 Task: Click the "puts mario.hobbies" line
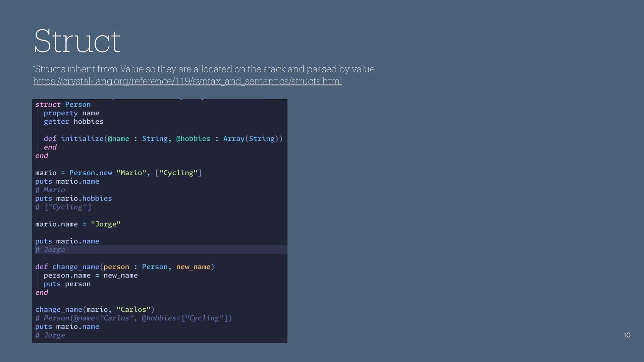coord(73,198)
